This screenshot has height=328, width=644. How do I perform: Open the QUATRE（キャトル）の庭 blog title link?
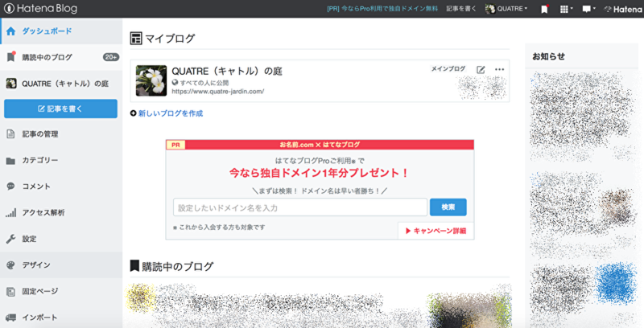pos(227,72)
